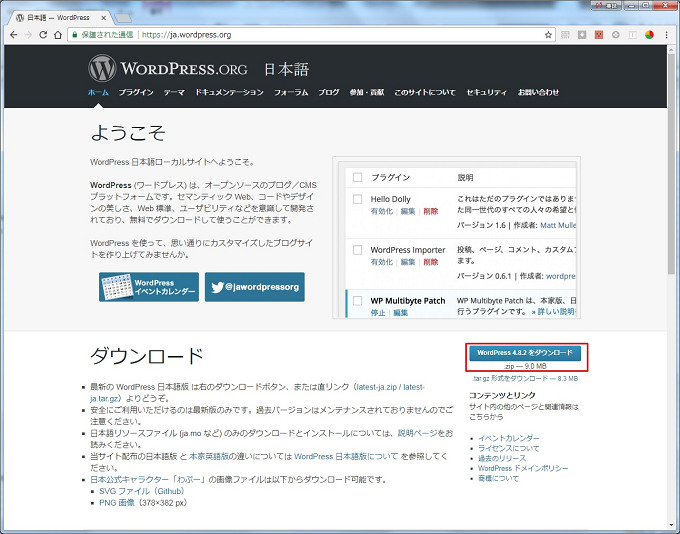
Task: Open WordPress ドメインポリシー sidebar link
Action: pyautogui.click(x=523, y=468)
